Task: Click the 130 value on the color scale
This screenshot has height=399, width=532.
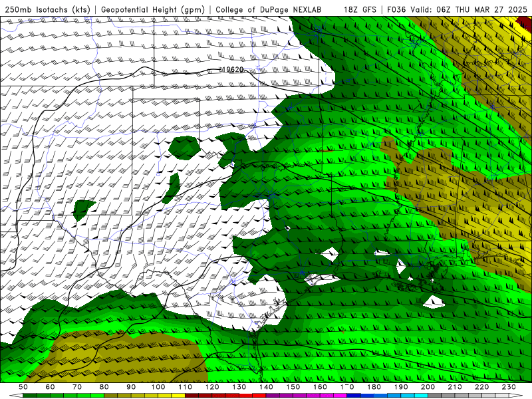Action: tap(239, 387)
